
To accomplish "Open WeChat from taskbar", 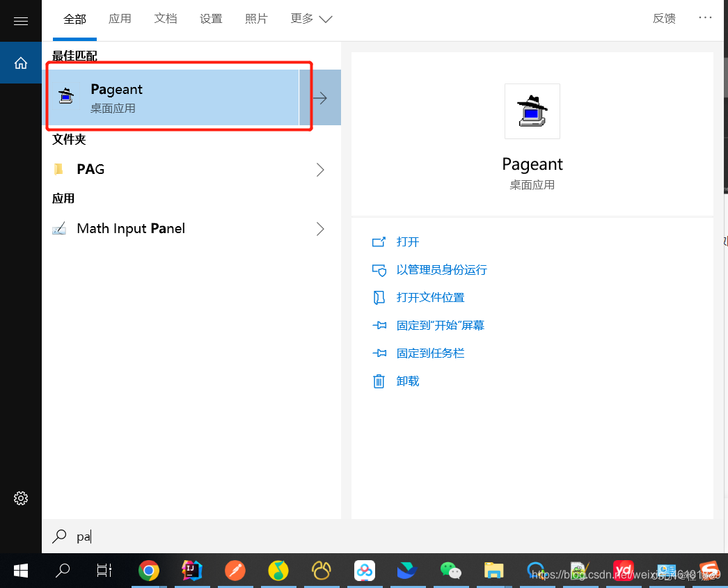I will [x=450, y=571].
